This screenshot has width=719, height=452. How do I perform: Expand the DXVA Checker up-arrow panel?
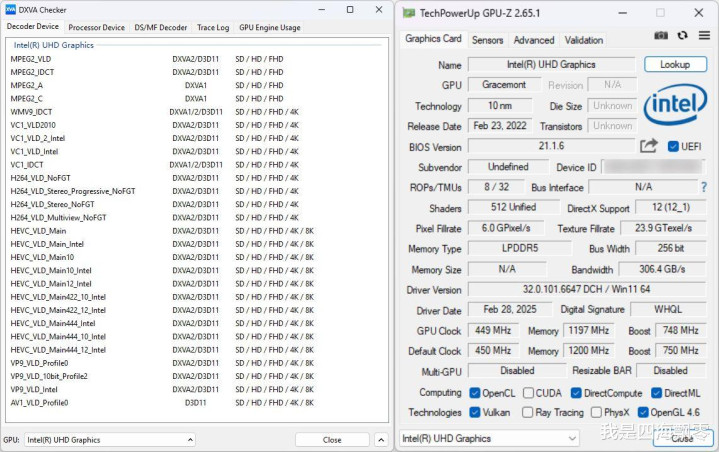coord(381,440)
